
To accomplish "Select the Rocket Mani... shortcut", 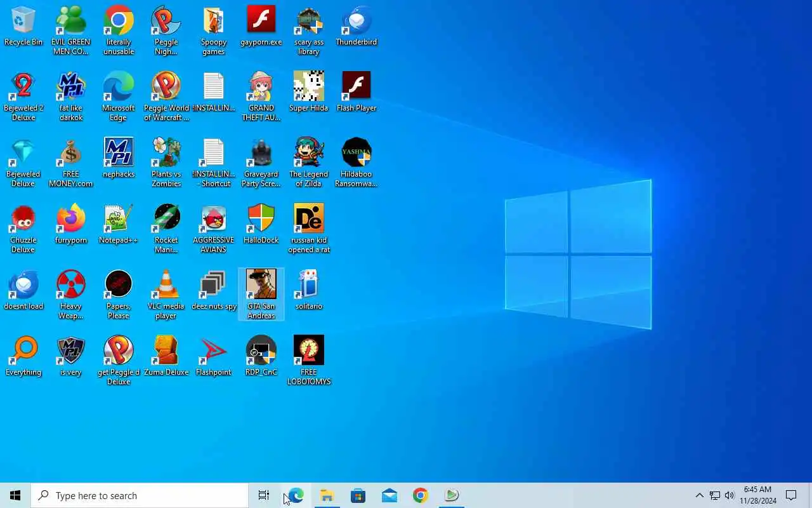I will (166, 229).
